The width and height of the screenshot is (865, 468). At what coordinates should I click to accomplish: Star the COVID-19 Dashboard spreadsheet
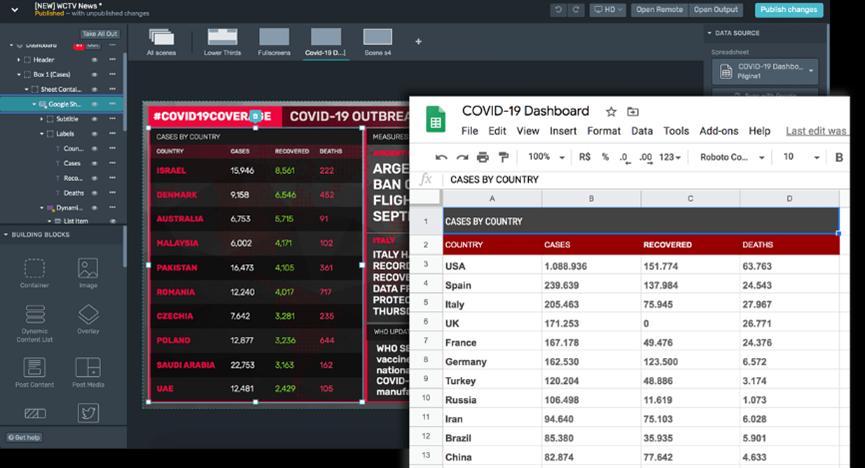coord(611,112)
